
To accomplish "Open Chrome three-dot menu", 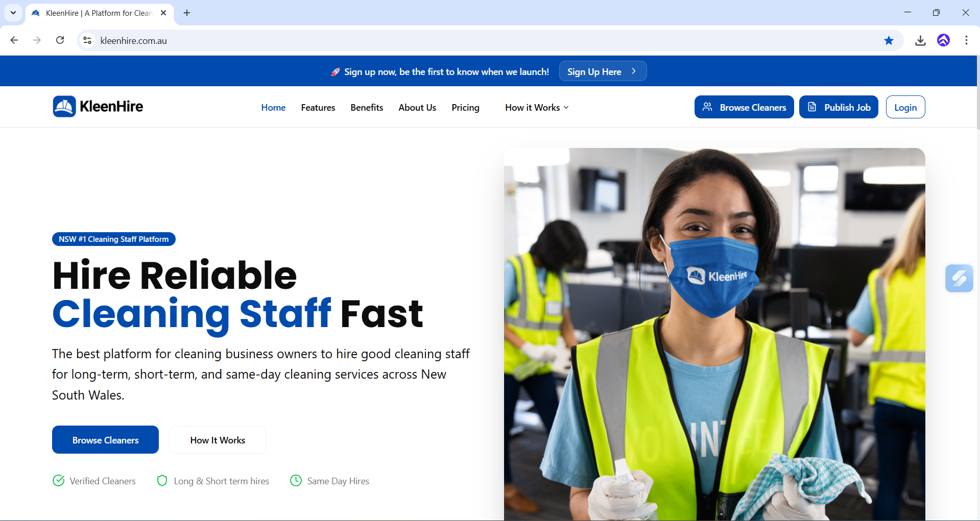I will coord(966,41).
